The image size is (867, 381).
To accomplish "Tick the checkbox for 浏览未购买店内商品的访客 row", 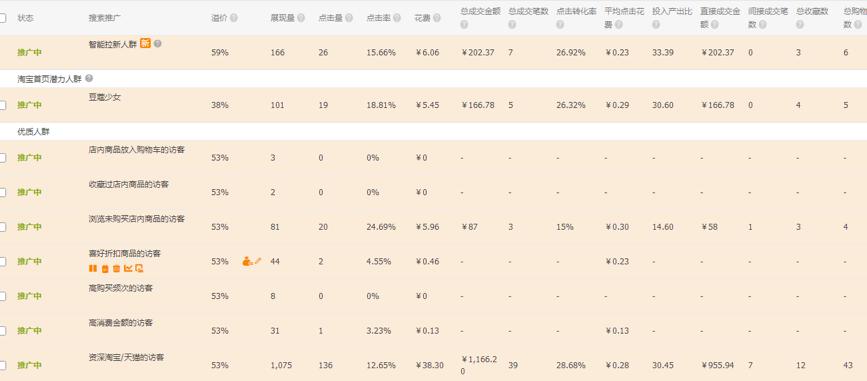I will tap(2, 227).
